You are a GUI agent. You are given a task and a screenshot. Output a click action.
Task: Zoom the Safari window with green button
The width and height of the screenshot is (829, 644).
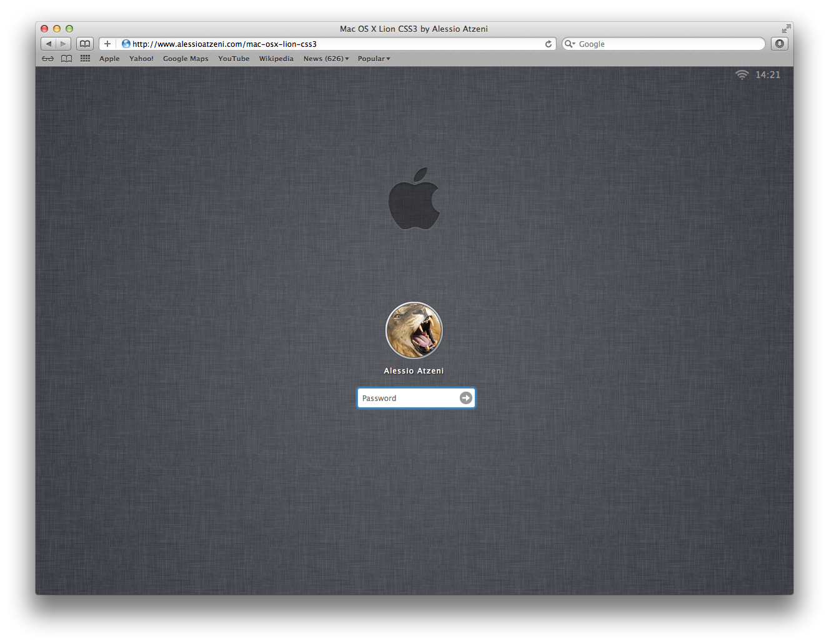pos(69,29)
